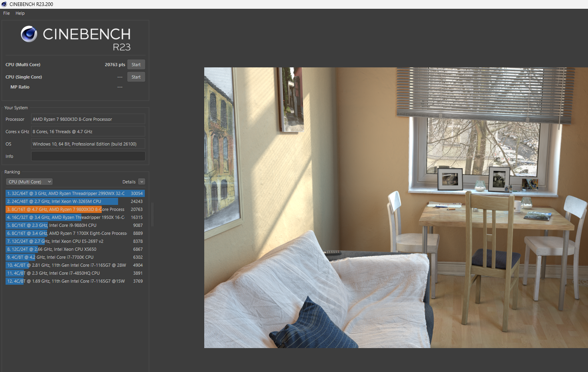Click the MP Ratio label

click(x=20, y=87)
